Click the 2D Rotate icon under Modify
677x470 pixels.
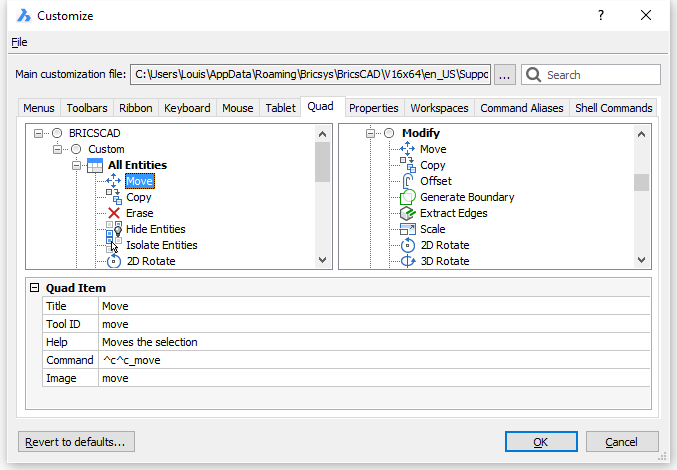point(407,245)
